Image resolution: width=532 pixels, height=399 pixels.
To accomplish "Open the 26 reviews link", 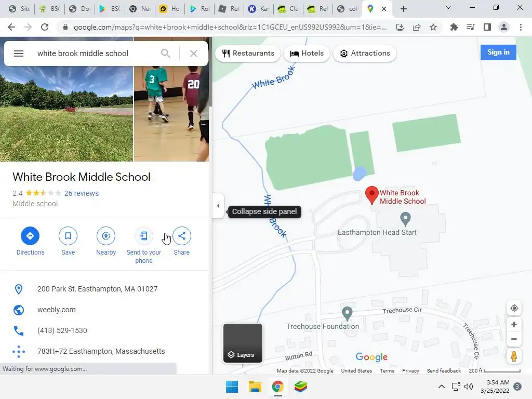I will point(82,193).
